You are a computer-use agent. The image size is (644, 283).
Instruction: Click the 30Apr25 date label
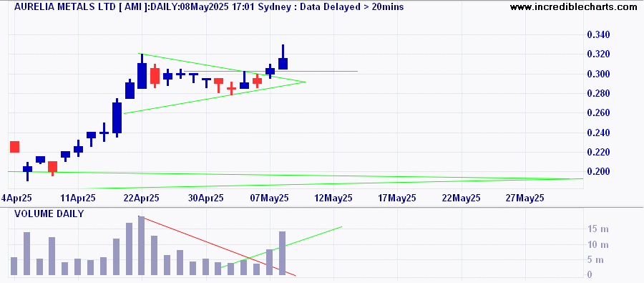click(206, 198)
